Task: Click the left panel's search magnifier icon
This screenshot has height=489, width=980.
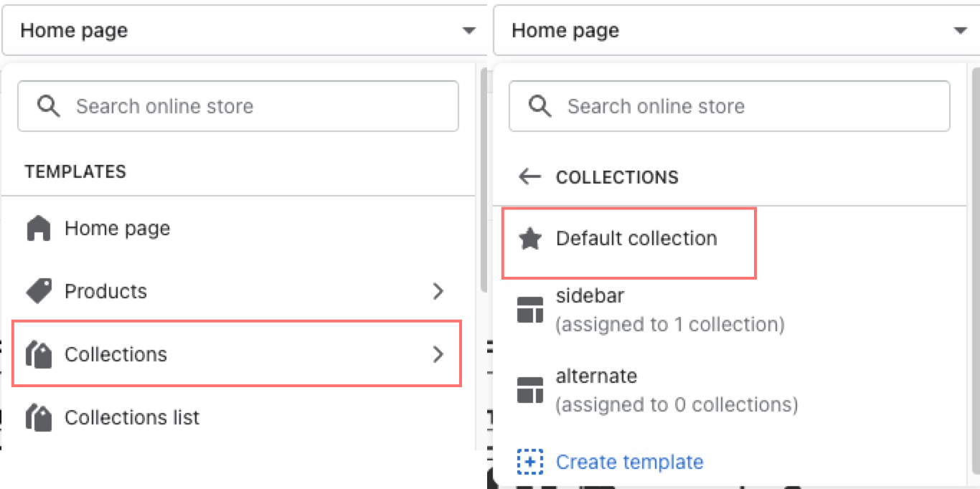Action: point(48,106)
